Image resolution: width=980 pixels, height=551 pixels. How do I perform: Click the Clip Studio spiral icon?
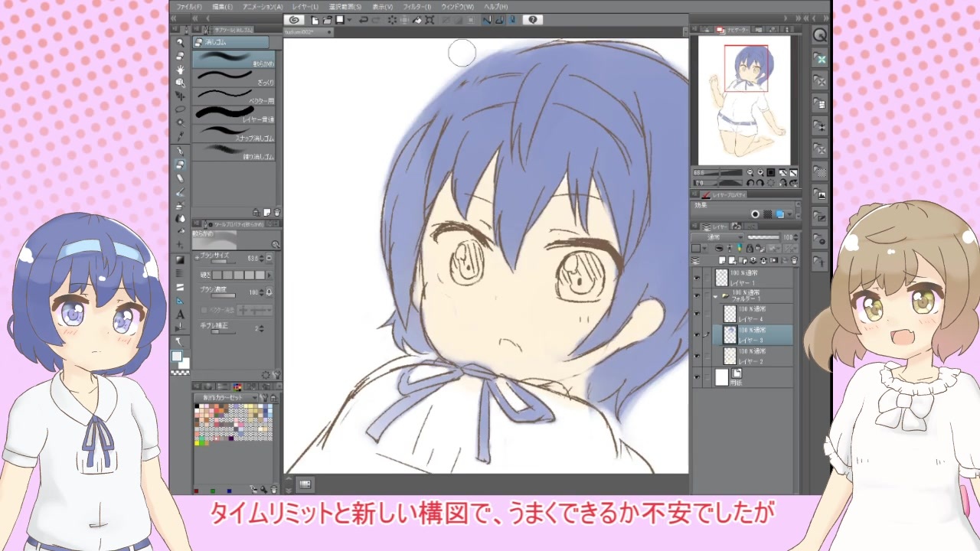point(294,20)
